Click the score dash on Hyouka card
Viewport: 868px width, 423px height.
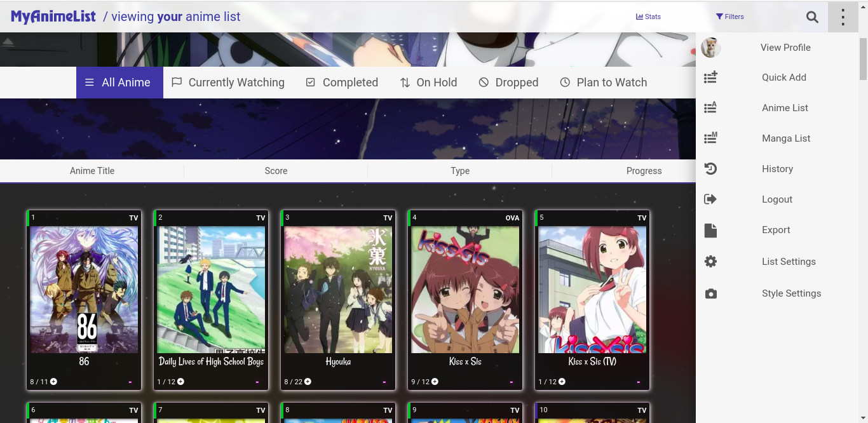(x=384, y=382)
